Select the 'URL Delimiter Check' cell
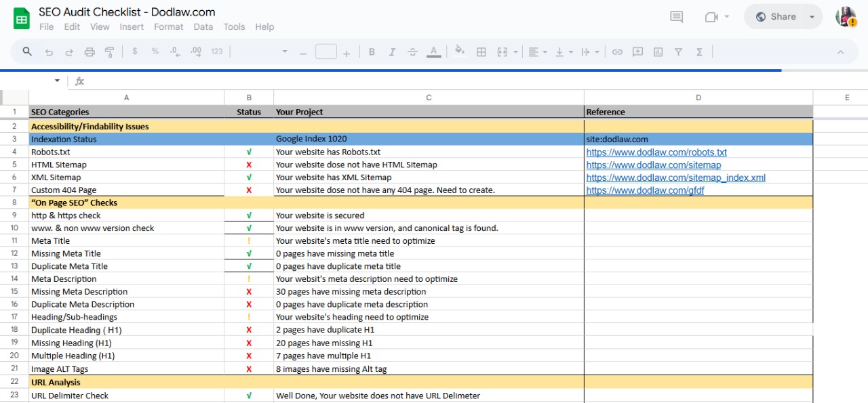This screenshot has height=403, width=868. click(126, 396)
